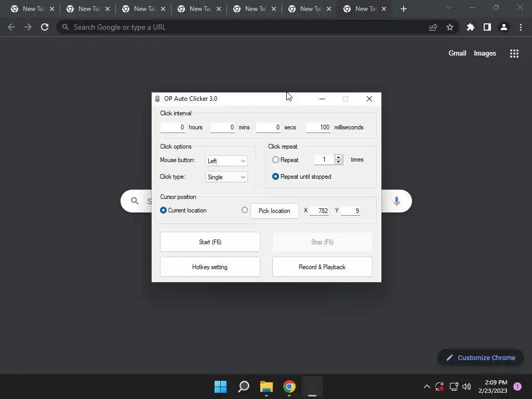Screen dimensions: 532x399
Task: Click the volume speaker tray icon
Action: [467, 387]
